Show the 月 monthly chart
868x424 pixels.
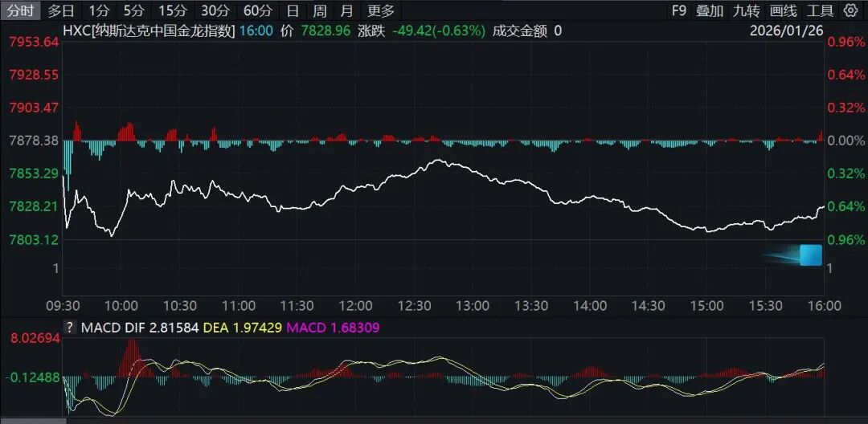coord(346,10)
